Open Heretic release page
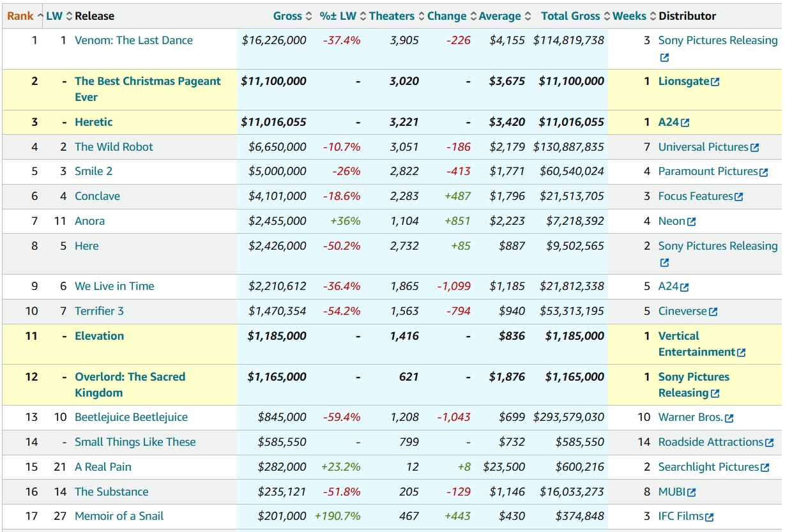Viewport: 785px width, 532px height. [x=94, y=122]
